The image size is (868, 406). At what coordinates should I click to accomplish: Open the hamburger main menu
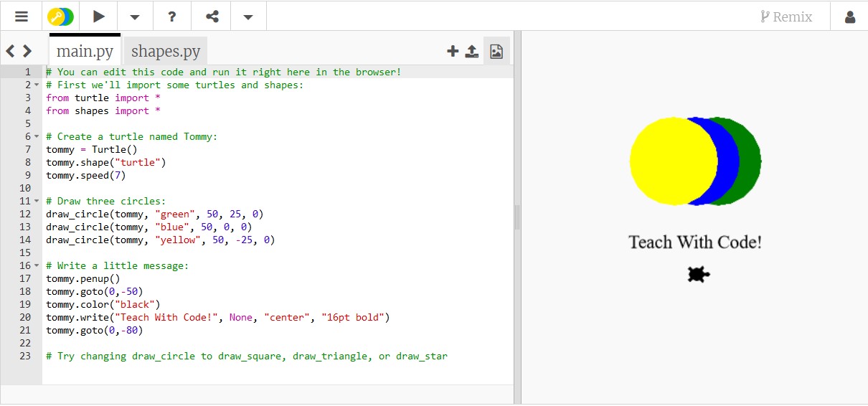click(x=22, y=16)
